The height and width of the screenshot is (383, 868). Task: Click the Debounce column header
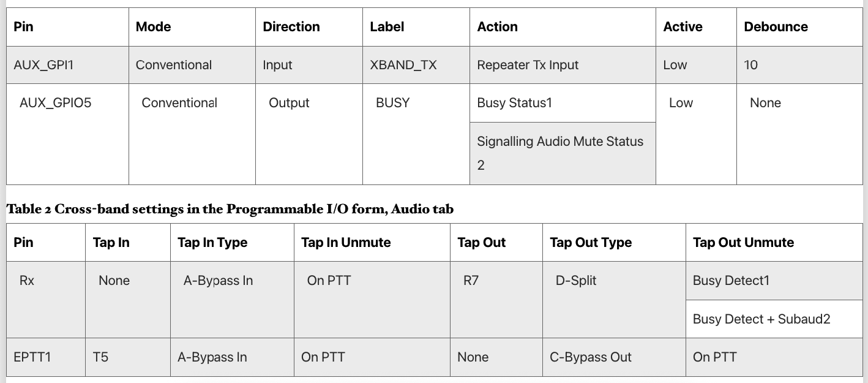pyautogui.click(x=799, y=27)
